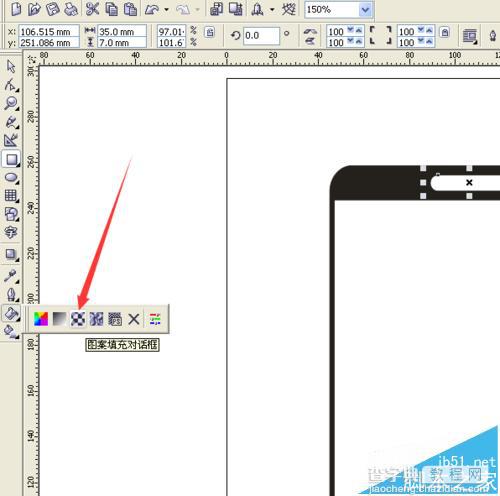Select the Ellipse tool

[x=12, y=178]
